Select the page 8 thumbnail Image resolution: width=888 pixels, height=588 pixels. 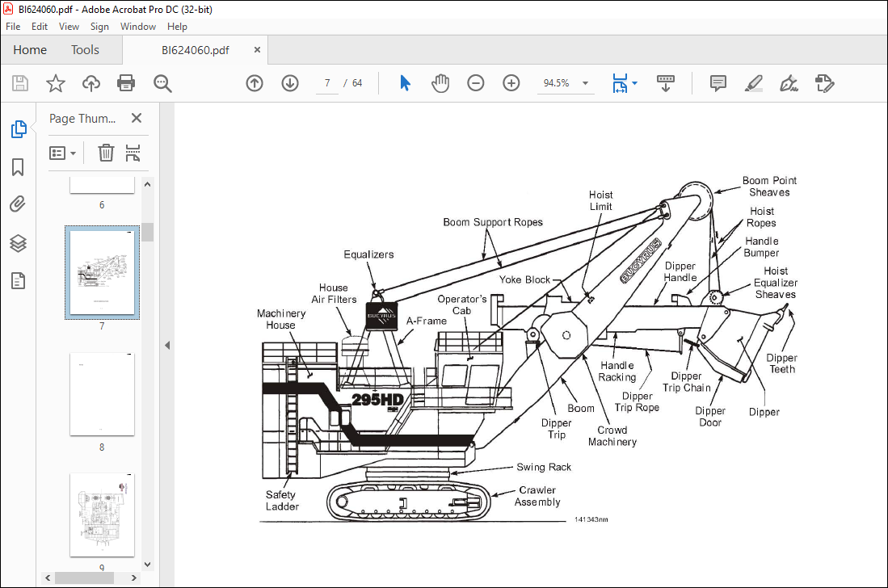tap(102, 394)
